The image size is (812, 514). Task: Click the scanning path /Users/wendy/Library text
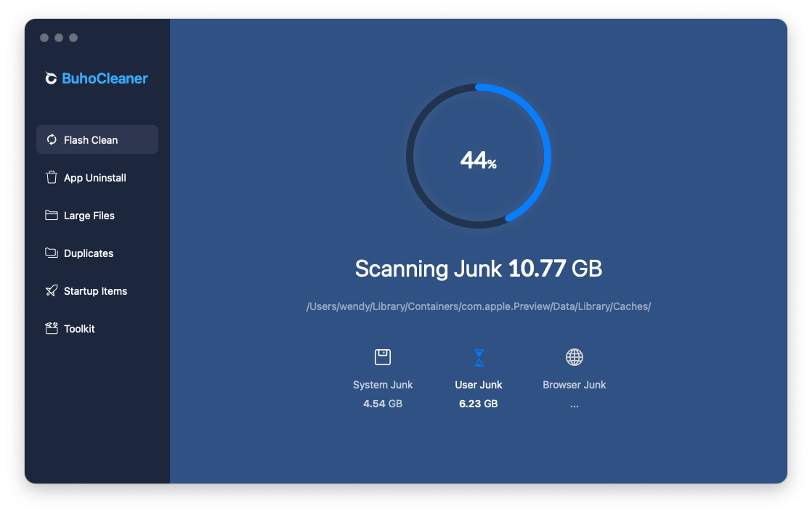(x=479, y=306)
